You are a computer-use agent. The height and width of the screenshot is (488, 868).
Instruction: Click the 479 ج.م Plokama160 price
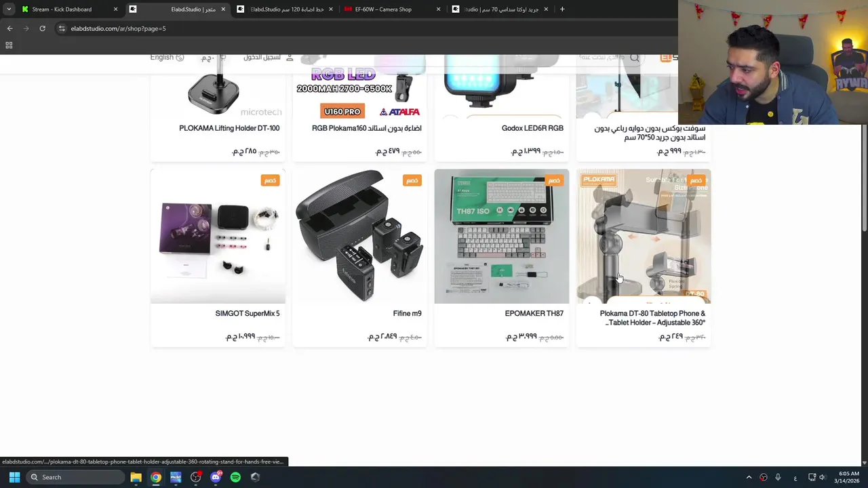tap(387, 151)
